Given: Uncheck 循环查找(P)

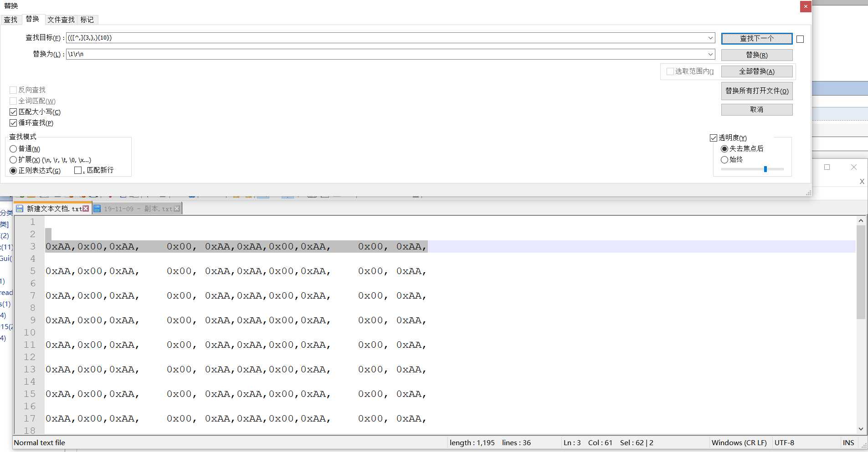Looking at the screenshot, I should coord(13,123).
